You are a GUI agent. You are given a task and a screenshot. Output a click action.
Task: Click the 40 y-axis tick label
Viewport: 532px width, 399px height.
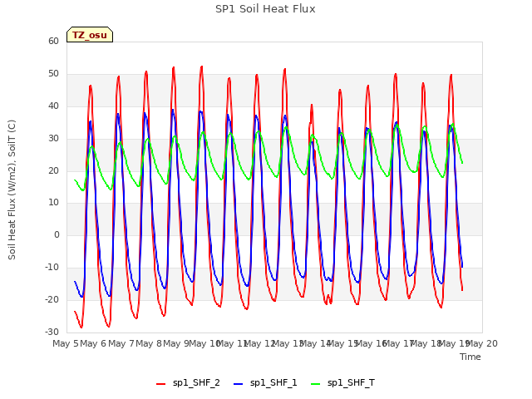click(53, 106)
